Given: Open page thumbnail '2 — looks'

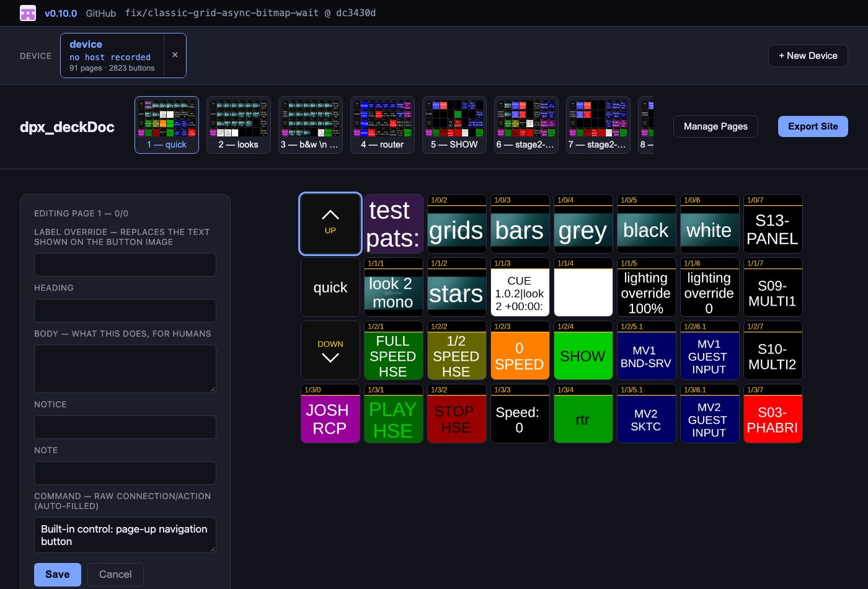Looking at the screenshot, I should pos(239,125).
